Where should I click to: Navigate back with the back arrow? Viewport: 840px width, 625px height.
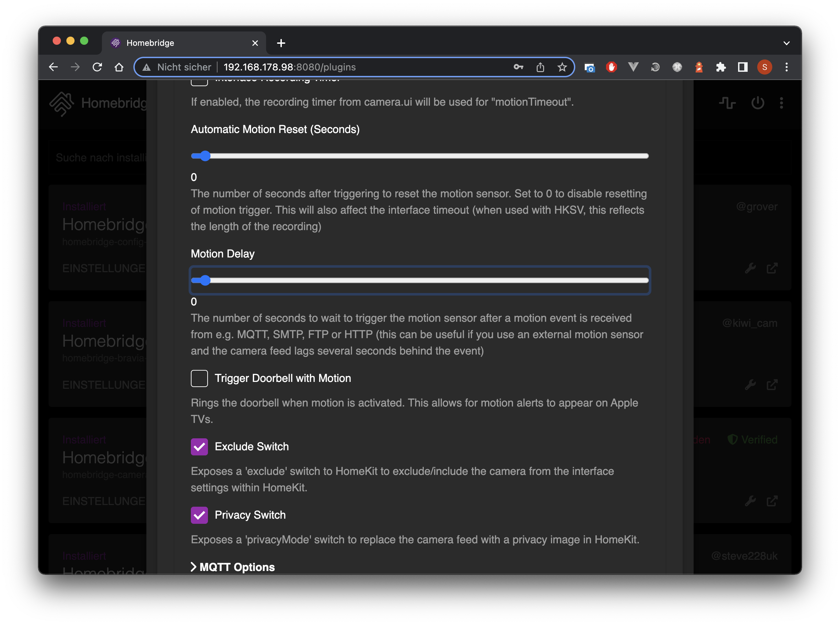(53, 67)
